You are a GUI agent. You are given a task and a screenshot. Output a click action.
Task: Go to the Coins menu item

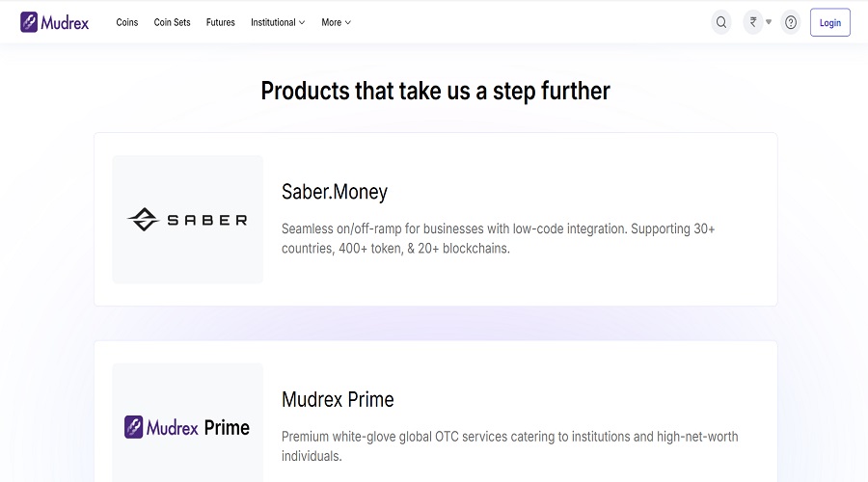(x=127, y=22)
